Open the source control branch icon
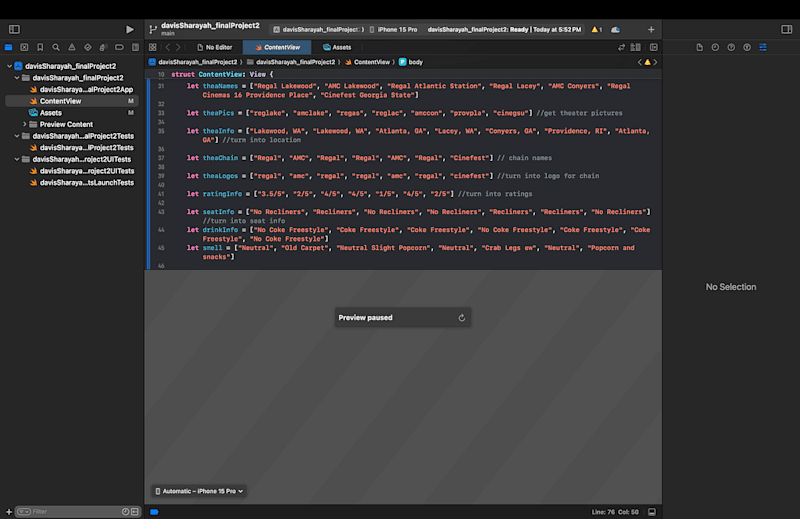Screen dimensions: 800x519 click(x=153, y=30)
